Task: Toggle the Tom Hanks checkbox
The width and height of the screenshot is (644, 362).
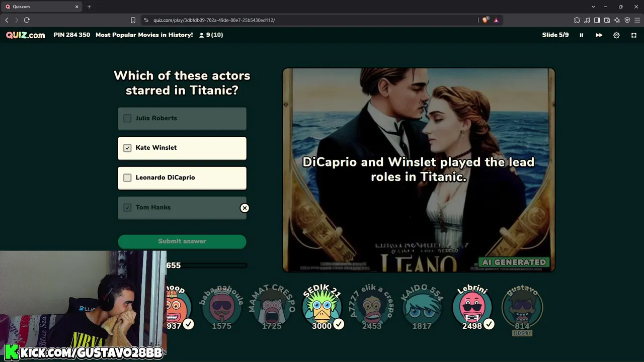Action: tap(127, 207)
